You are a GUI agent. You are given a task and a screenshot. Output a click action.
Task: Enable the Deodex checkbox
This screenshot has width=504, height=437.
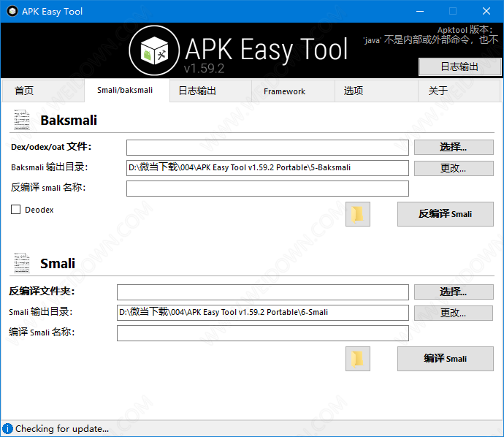(x=15, y=209)
